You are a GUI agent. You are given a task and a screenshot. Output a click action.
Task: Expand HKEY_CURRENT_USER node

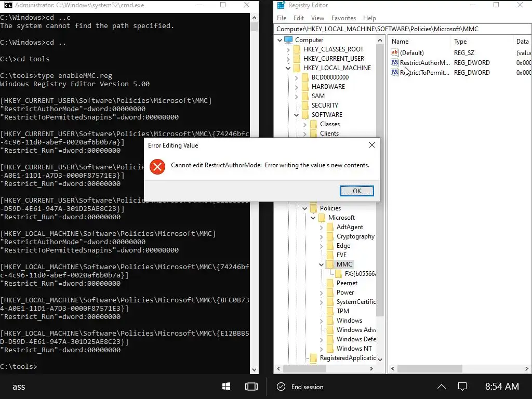[x=288, y=59]
